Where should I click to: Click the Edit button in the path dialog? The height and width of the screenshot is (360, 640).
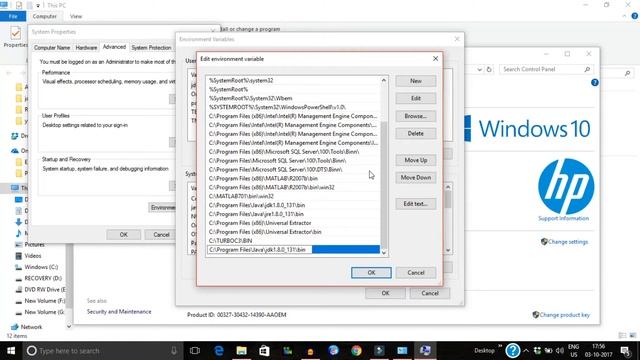(x=416, y=98)
